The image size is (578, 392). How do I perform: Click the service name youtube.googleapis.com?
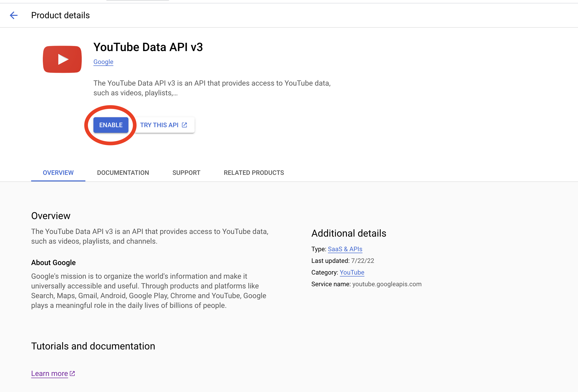click(x=387, y=284)
